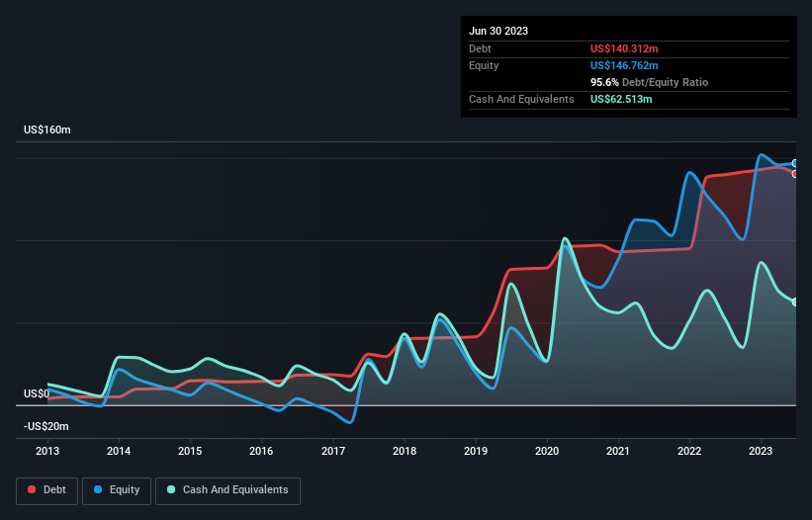Viewport: 812px width, 520px height.
Task: Click the Jun 30 2023 tooltip date
Action: pos(498,31)
